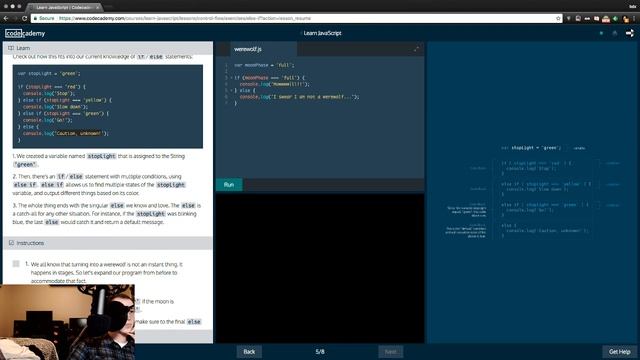Check the step 1 instruction checkbox
The width and height of the screenshot is (640, 360).
[16, 264]
